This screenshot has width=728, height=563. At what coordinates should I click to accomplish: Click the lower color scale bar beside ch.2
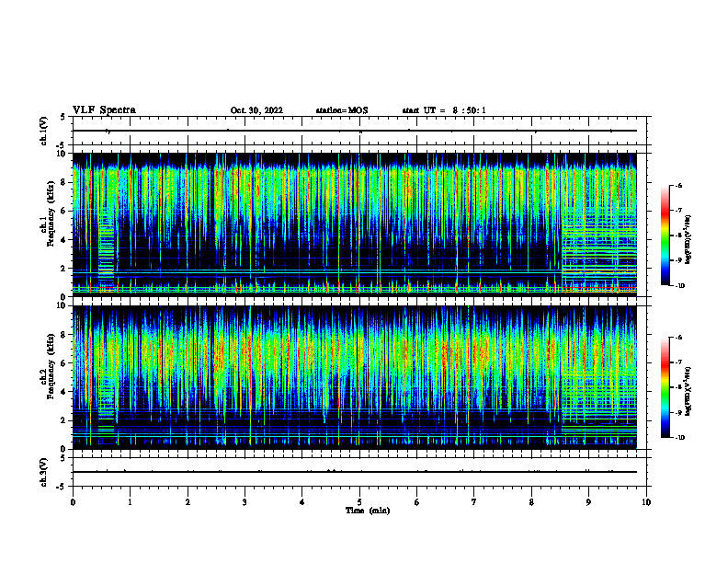tap(665, 387)
